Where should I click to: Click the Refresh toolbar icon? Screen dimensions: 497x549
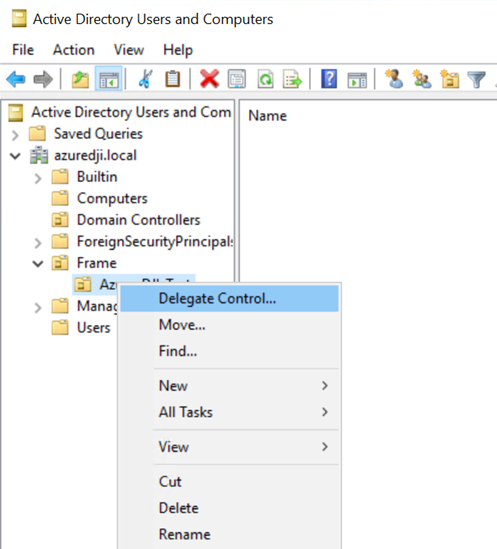pos(265,79)
